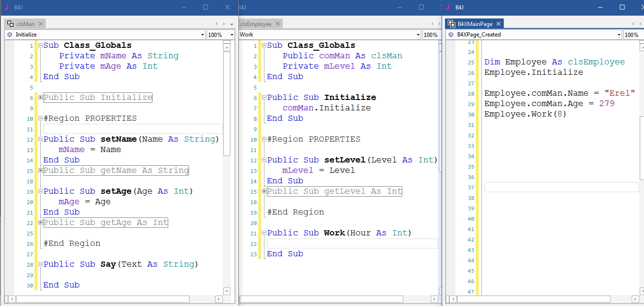Viewport: 644px width, 306px height.
Task: Expand collapsed Public Sub Initialize in clsMan
Action: pos(40,98)
